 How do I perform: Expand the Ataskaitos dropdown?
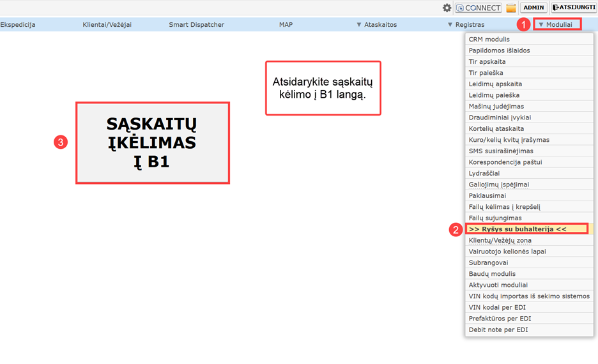click(377, 24)
